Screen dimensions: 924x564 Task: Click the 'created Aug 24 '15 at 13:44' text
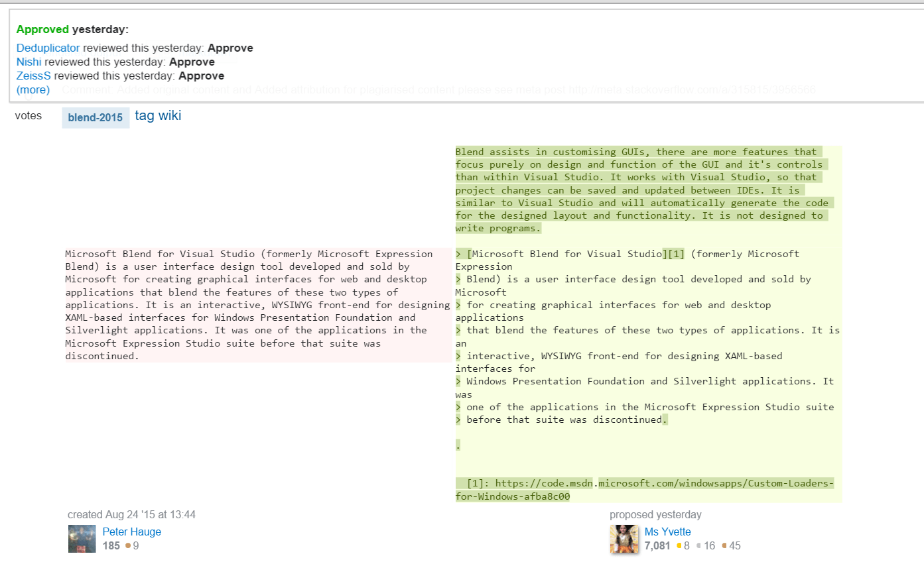131,514
